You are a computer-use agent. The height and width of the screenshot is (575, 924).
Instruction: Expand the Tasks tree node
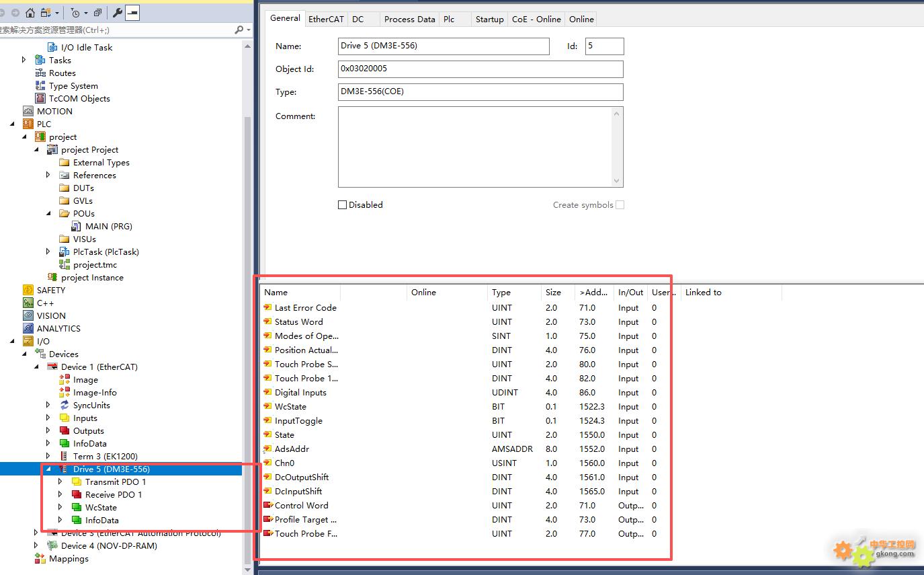pyautogui.click(x=24, y=60)
